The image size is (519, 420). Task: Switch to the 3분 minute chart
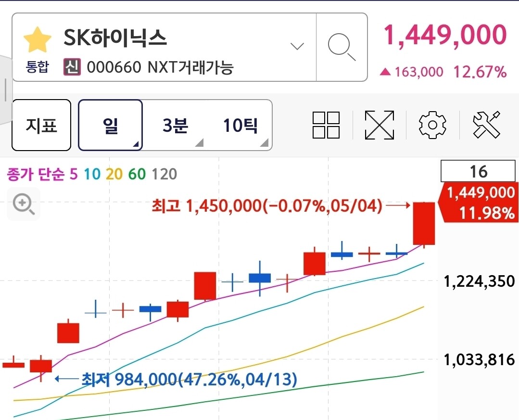pos(176,126)
